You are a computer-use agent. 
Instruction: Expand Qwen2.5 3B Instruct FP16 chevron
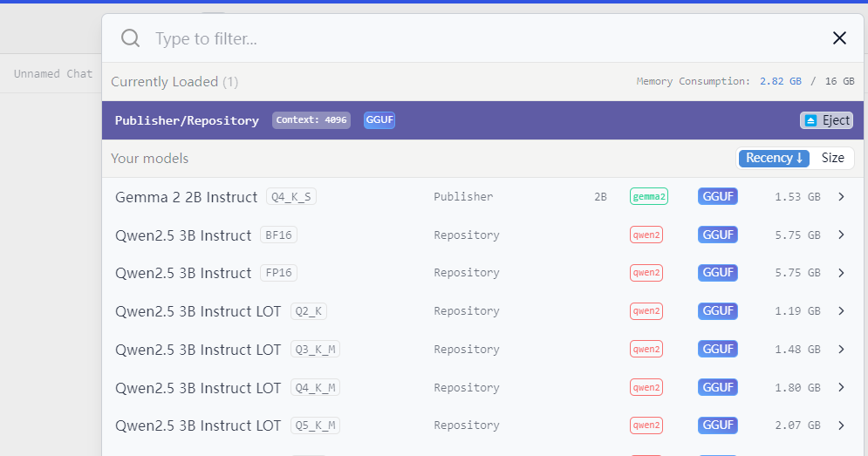(841, 273)
